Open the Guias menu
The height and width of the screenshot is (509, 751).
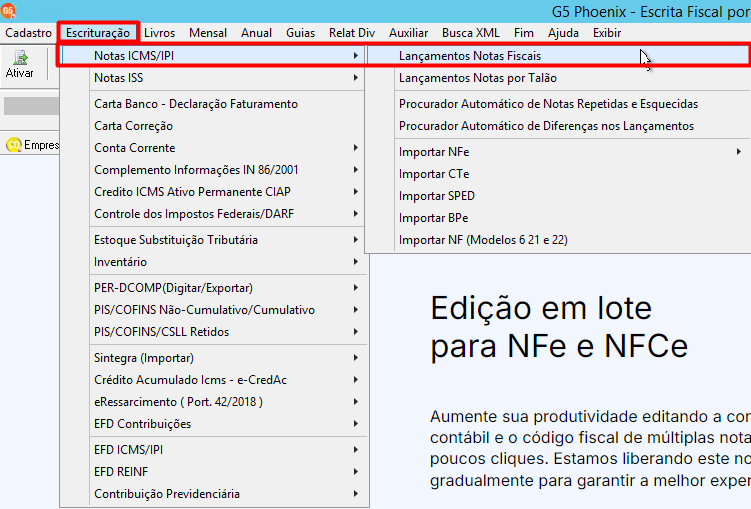tap(300, 33)
